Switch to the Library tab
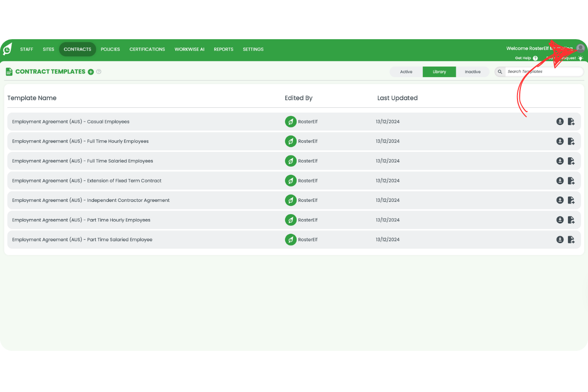This screenshot has height=392, width=588. [440, 72]
